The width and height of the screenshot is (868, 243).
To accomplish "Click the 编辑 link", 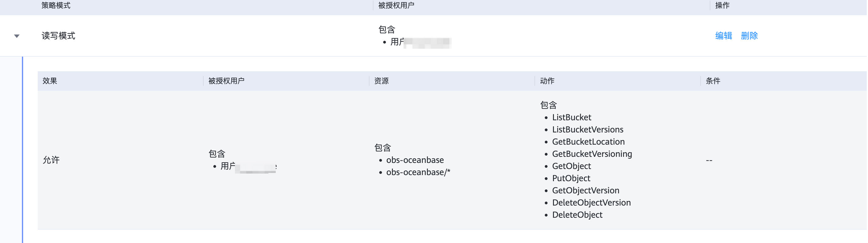I will pyautogui.click(x=723, y=36).
